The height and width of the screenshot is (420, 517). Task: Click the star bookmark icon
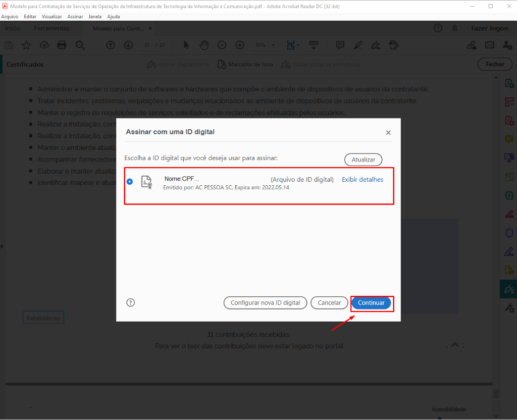pyautogui.click(x=26, y=45)
